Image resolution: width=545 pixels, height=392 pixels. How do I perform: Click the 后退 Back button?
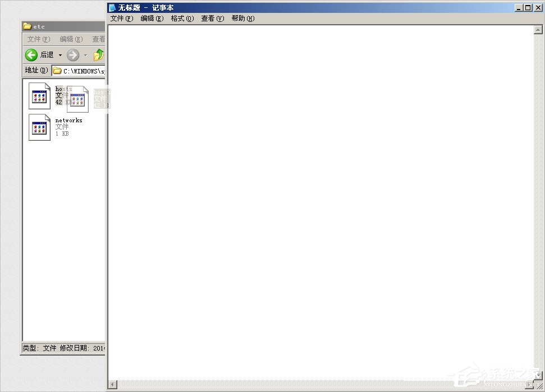click(x=42, y=54)
